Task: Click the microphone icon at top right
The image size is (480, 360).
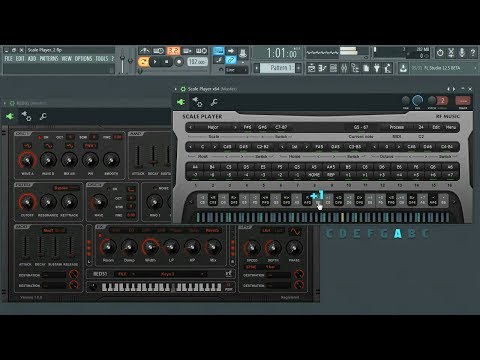Action: (462, 52)
